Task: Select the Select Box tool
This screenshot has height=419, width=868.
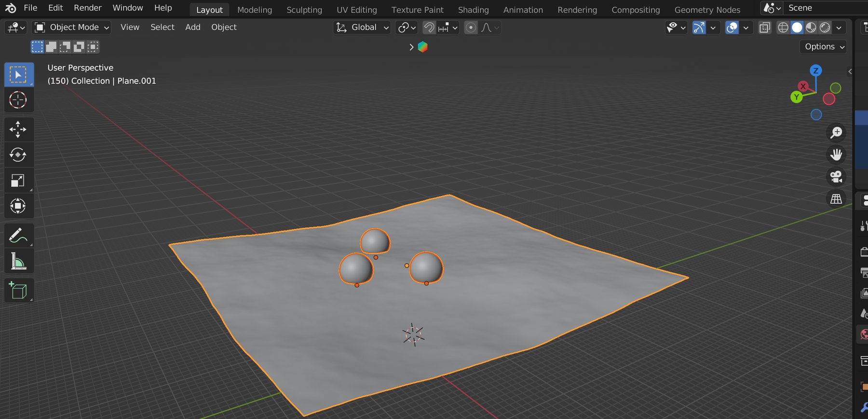Action: pyautogui.click(x=19, y=75)
